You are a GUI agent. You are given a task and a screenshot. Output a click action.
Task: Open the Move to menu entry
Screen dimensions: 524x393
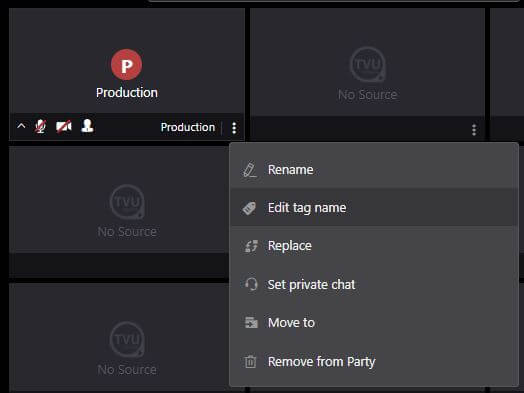tap(374, 322)
